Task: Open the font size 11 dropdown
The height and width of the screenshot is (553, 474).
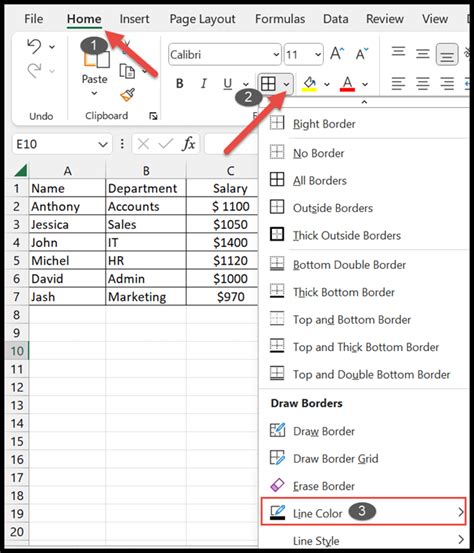Action: point(318,55)
